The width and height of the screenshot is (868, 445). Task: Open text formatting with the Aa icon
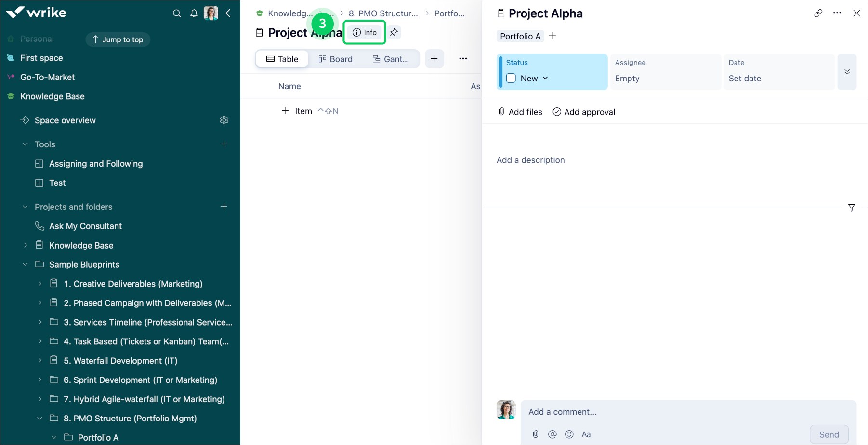pyautogui.click(x=586, y=434)
